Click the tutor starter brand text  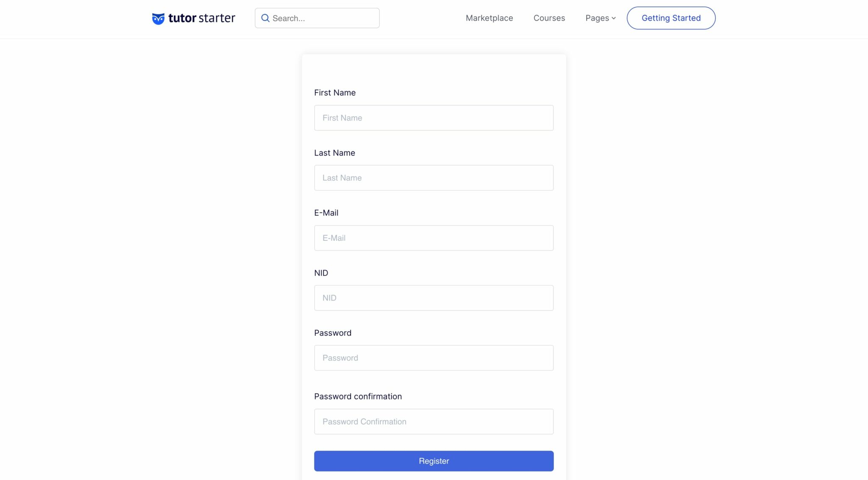201,18
